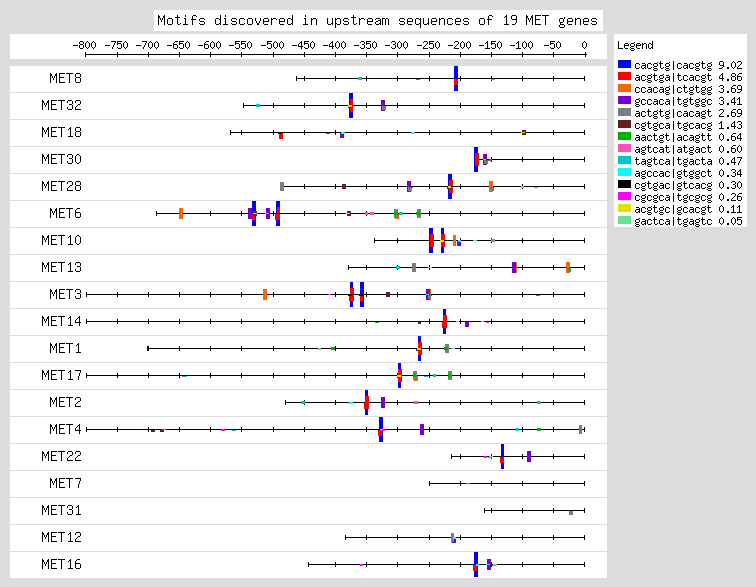Click the MET32 gene name
The height and width of the screenshot is (587, 756).
[62, 105]
